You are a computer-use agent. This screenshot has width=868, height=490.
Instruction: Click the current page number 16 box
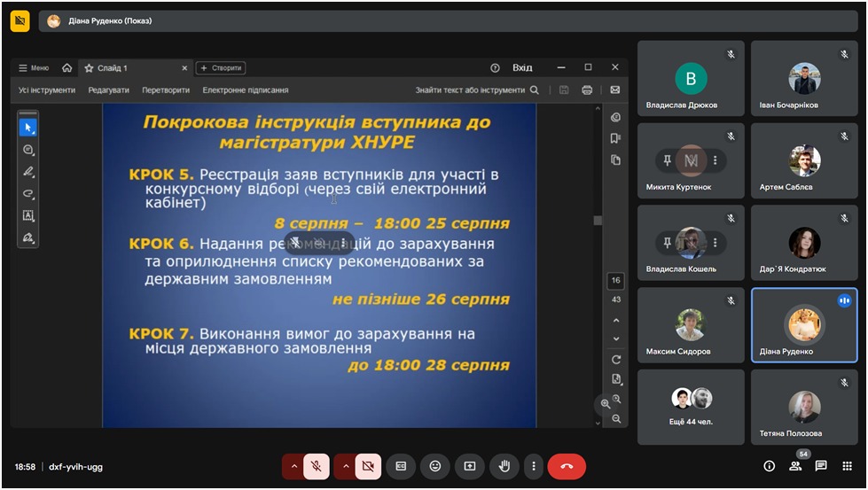[616, 280]
